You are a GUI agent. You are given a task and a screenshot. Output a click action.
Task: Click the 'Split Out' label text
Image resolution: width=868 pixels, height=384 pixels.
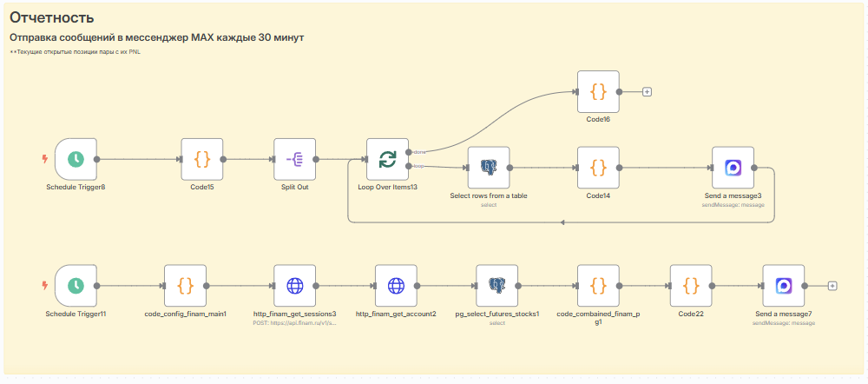pos(294,188)
